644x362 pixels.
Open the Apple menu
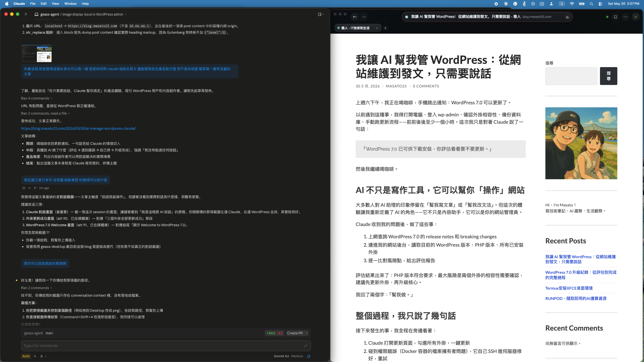tap(7, 4)
